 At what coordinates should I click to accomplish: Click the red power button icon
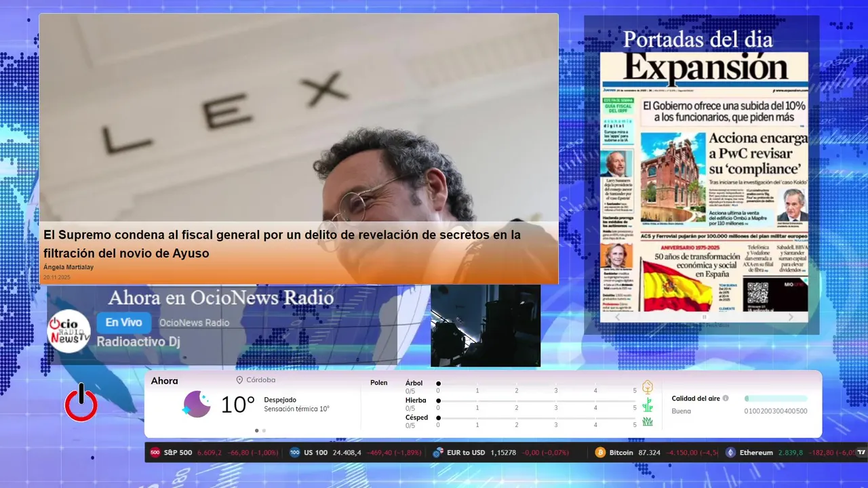[x=81, y=403]
